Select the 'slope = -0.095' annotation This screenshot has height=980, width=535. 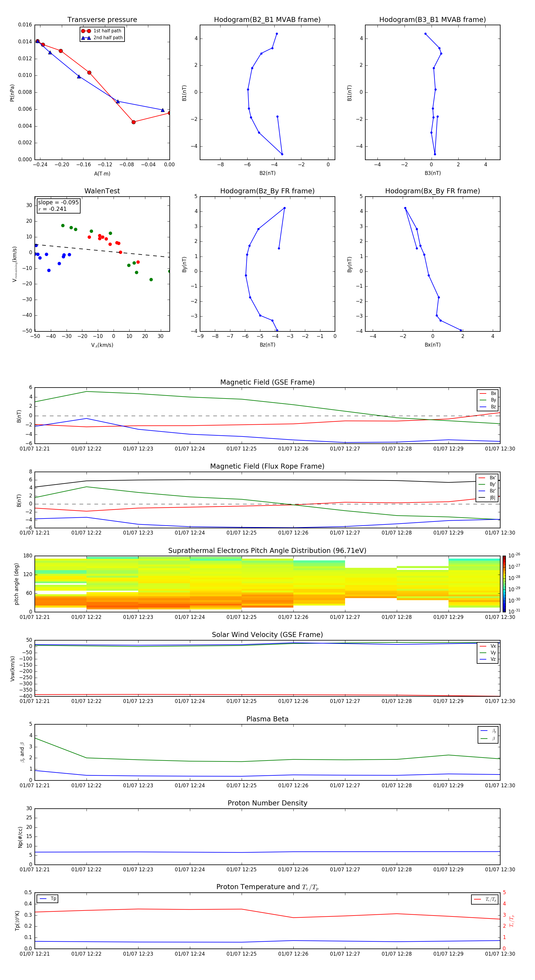(x=58, y=203)
